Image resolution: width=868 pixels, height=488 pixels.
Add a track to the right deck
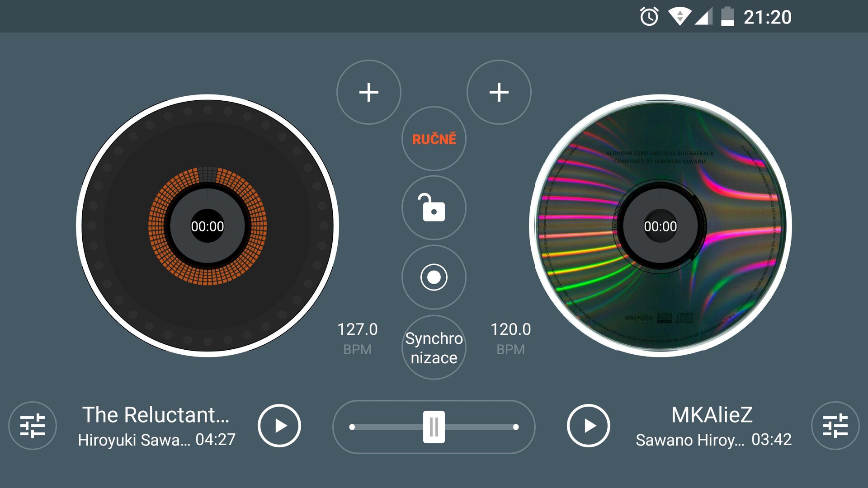pos(499,92)
